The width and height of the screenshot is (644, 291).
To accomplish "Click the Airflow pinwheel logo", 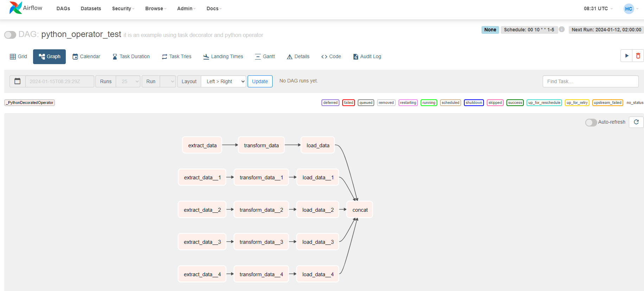I will click(15, 8).
